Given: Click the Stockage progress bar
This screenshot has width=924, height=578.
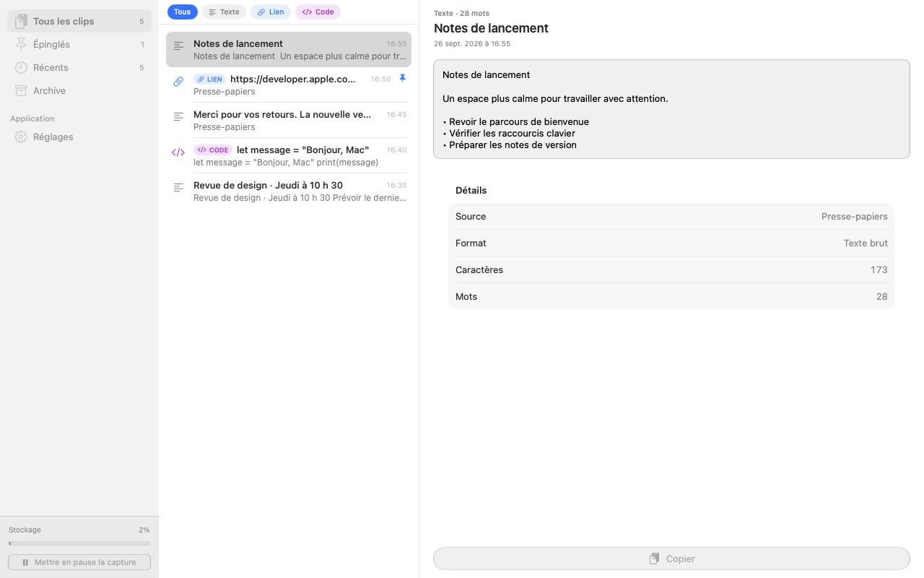Looking at the screenshot, I should 79,543.
